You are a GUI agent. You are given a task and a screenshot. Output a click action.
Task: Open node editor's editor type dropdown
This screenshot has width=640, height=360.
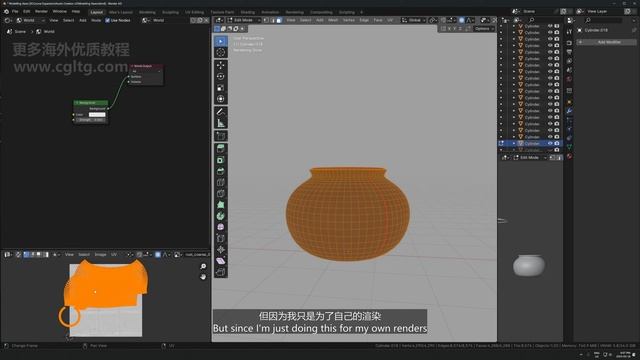coord(7,20)
